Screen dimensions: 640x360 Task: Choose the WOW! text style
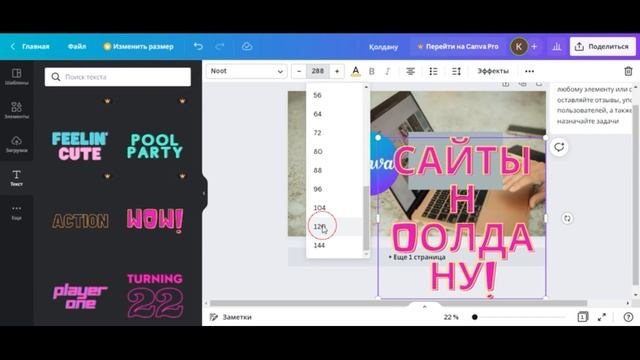tap(155, 221)
